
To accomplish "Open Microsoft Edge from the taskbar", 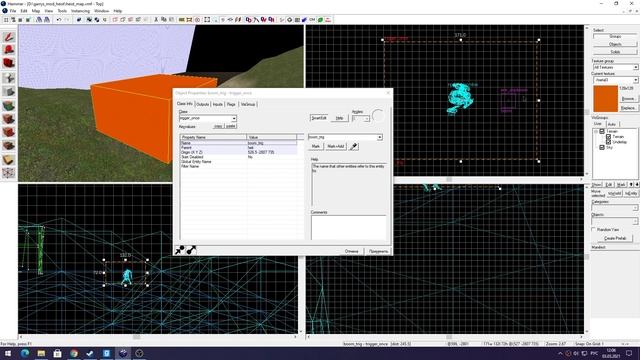I will pyautogui.click(x=25, y=353).
